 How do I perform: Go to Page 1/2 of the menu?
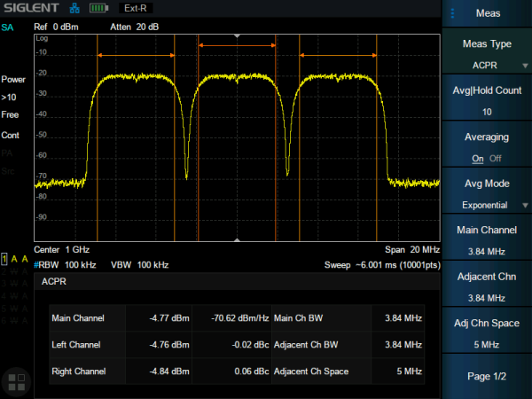point(487,376)
